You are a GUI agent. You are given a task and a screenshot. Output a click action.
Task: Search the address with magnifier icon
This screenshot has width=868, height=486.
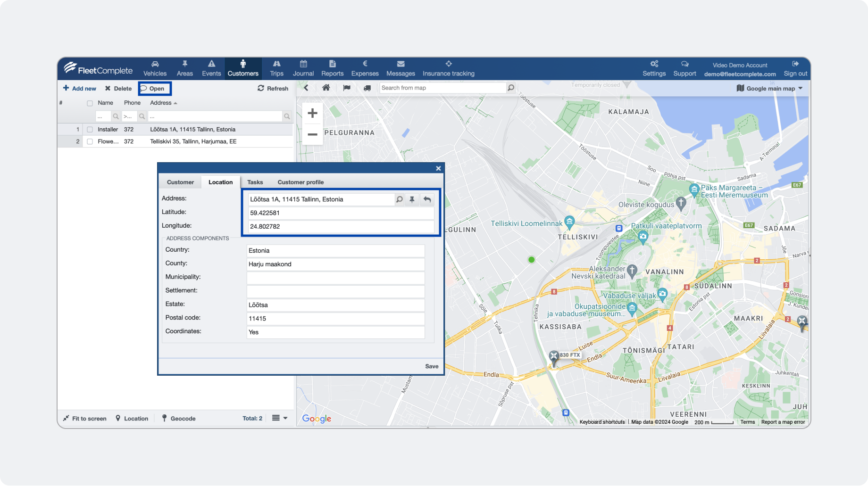pyautogui.click(x=400, y=199)
